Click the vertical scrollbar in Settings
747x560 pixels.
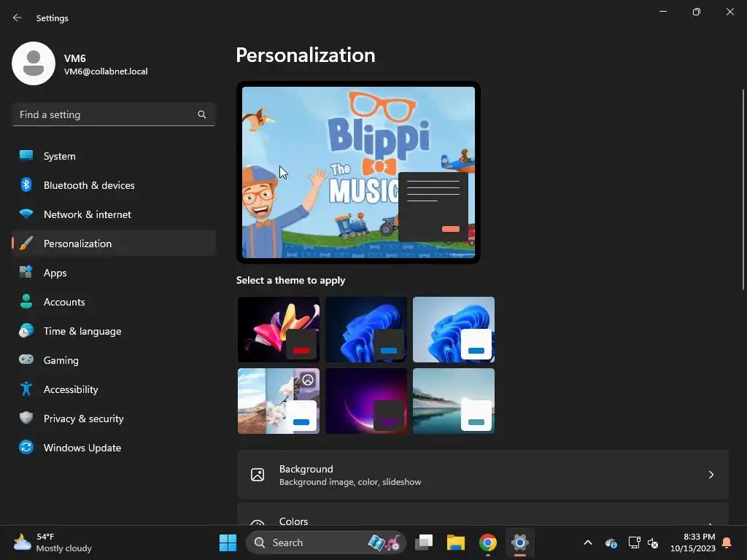[x=743, y=190]
